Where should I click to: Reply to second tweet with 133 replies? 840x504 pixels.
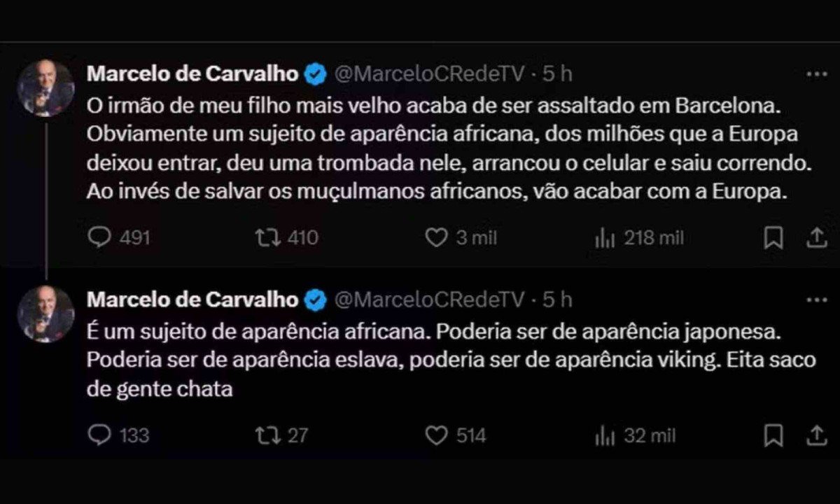(x=101, y=435)
